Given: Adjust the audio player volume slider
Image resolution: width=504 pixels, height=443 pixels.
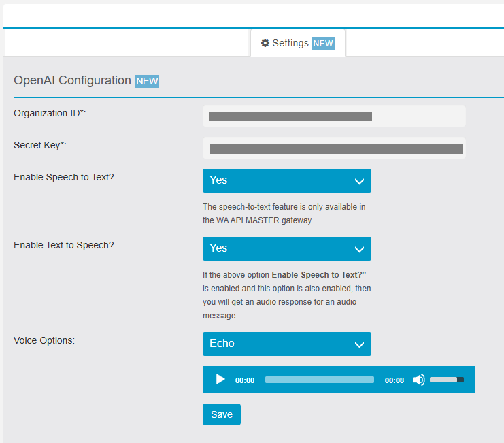Looking at the screenshot, I should 446,380.
